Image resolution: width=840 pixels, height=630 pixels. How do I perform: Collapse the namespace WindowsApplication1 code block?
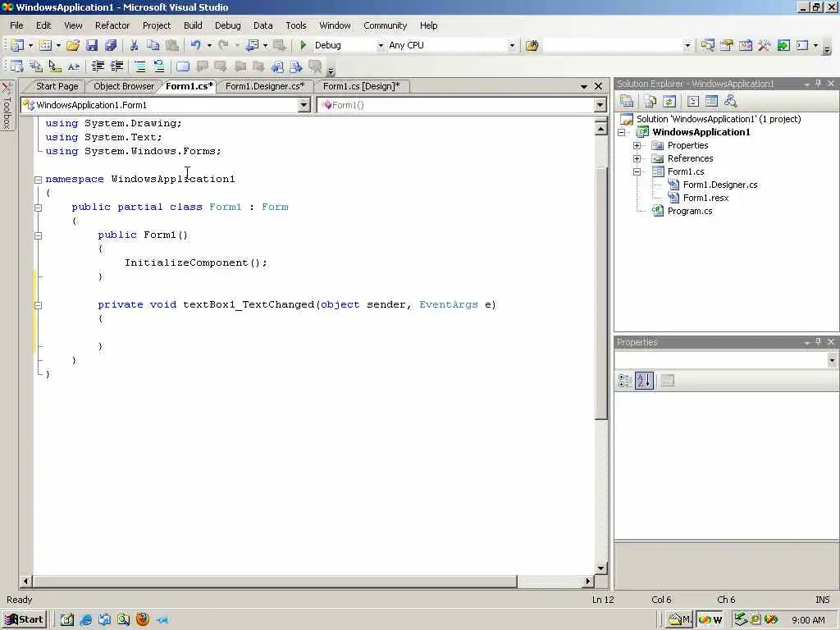click(x=38, y=180)
